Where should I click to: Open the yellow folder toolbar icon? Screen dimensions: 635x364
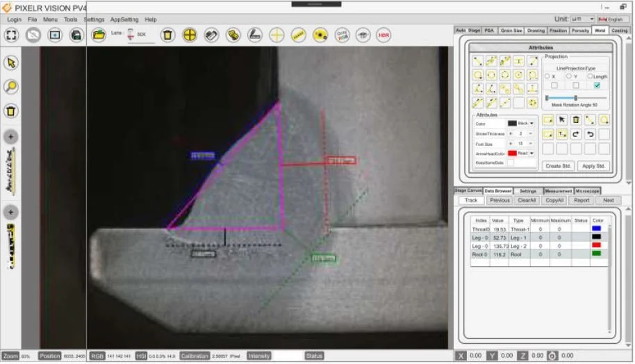tap(99, 35)
